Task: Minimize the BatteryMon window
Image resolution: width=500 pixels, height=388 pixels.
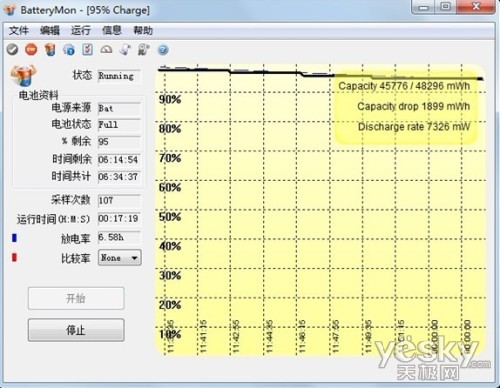Action: coord(423,7)
